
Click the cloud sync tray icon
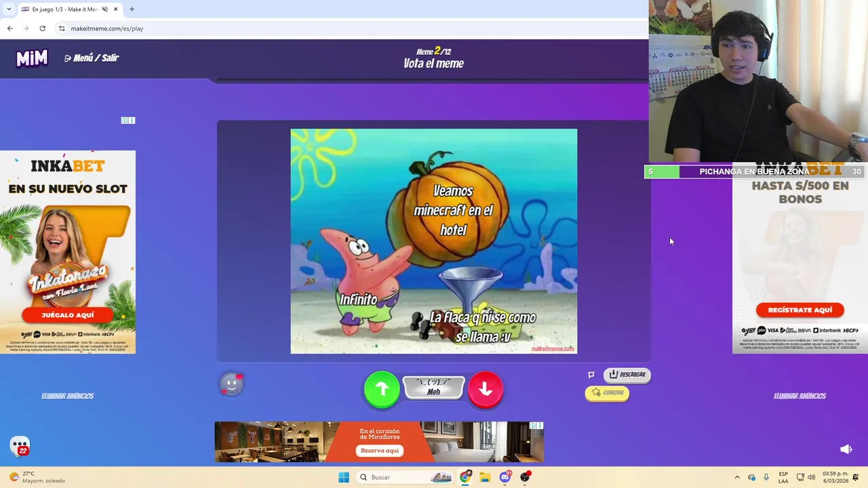pos(751,477)
